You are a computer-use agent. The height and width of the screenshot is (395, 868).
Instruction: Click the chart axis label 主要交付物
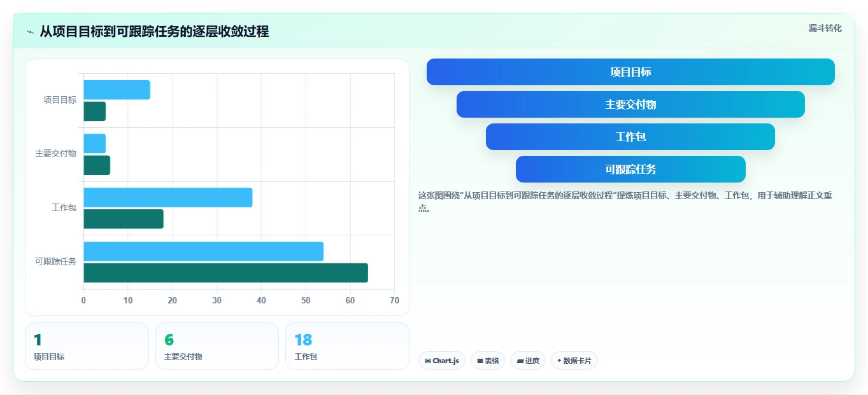[55, 154]
